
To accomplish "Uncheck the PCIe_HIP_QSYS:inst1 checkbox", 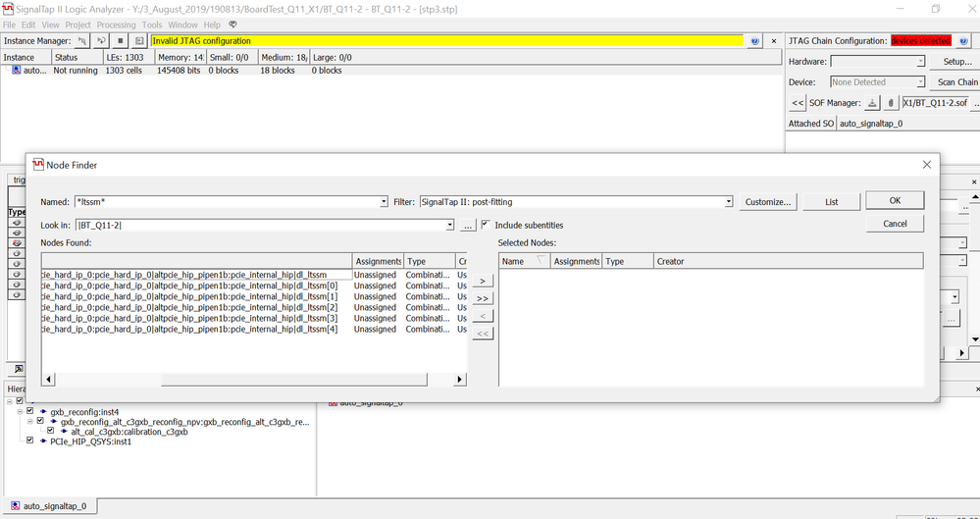I will [29, 441].
